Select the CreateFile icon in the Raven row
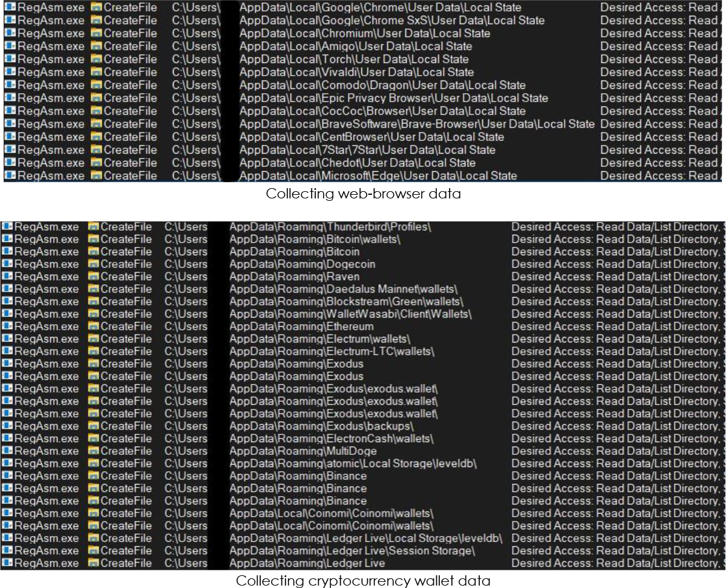This screenshot has width=726, height=588. pos(93,277)
